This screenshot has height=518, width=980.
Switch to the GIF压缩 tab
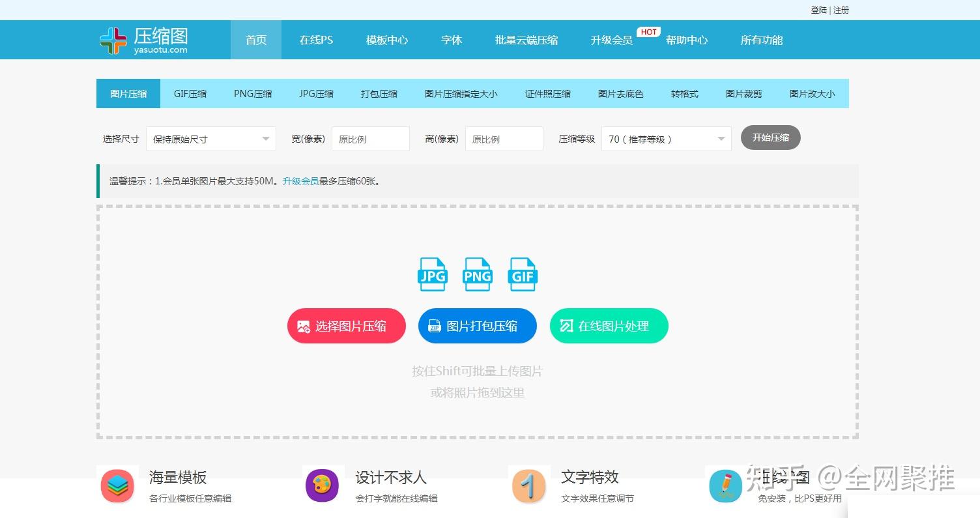tap(190, 93)
